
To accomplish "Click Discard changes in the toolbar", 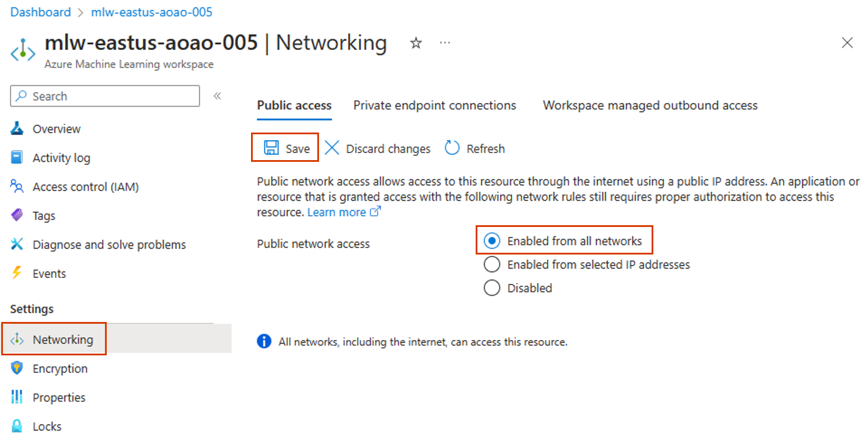I will [378, 149].
